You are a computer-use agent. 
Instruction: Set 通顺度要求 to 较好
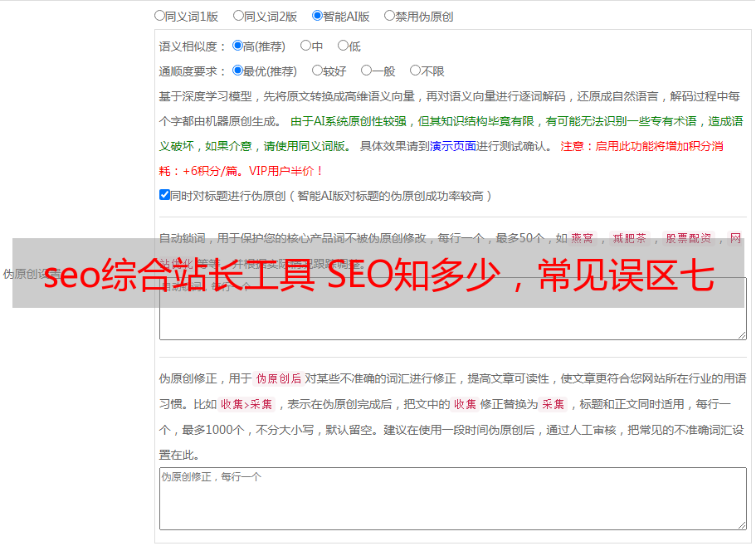point(317,71)
